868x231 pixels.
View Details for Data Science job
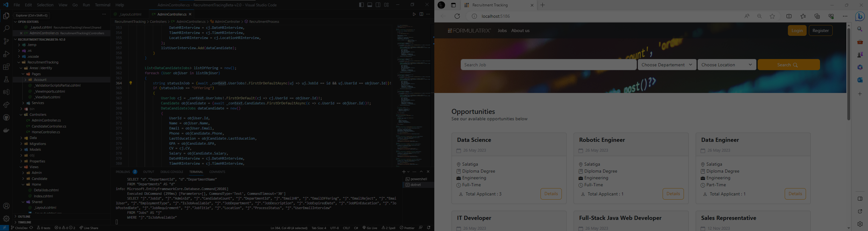551,194
